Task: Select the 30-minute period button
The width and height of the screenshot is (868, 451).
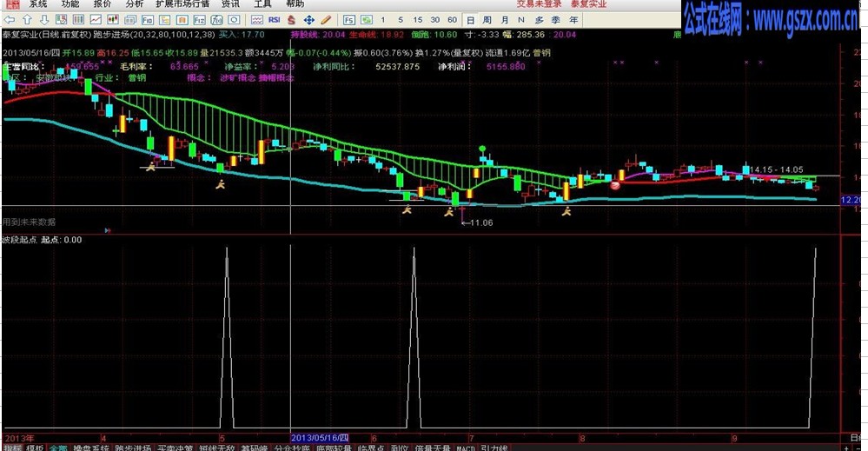Action: pyautogui.click(x=435, y=20)
